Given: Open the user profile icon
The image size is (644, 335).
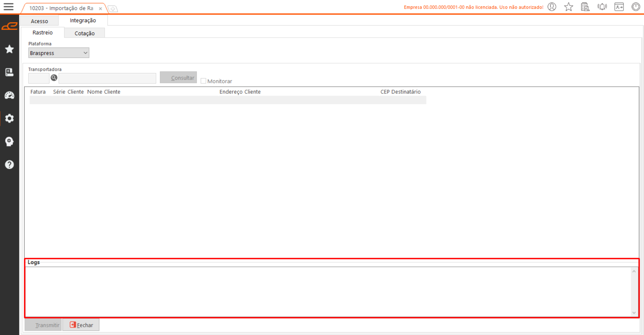Looking at the screenshot, I should [552, 7].
